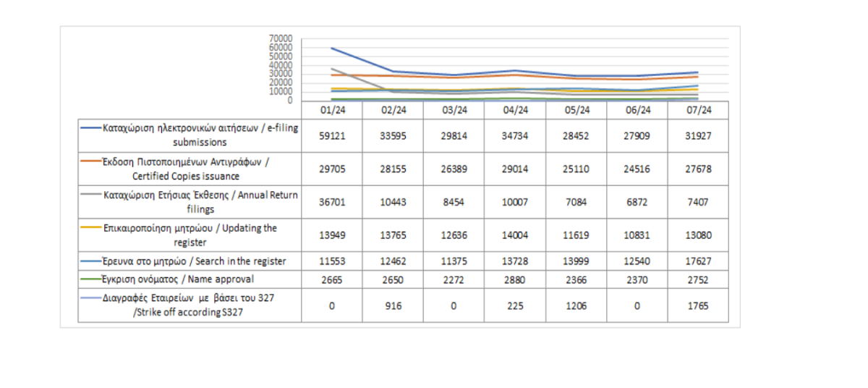Select the cell with value 1765
Viewport: 868px width, 388px height.
tap(697, 305)
